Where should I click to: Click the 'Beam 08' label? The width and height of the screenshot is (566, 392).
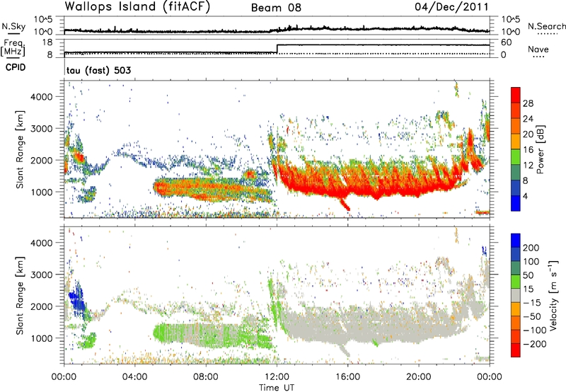276,8
